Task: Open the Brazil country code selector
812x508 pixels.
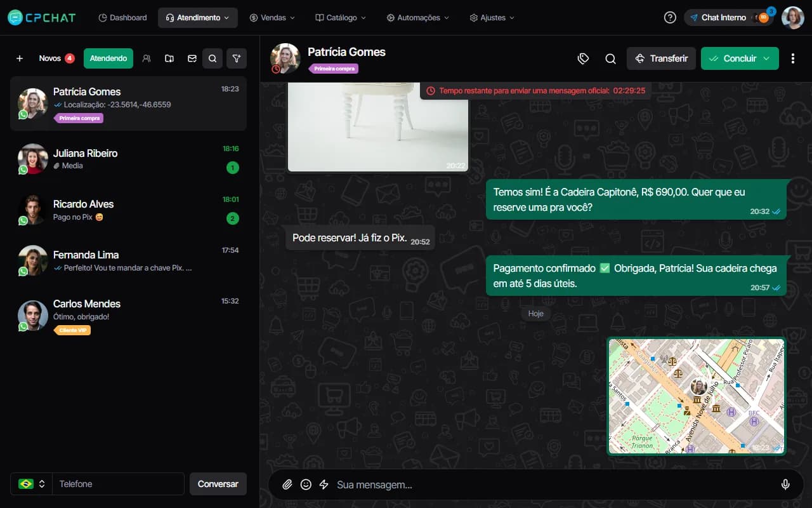Action: point(32,484)
